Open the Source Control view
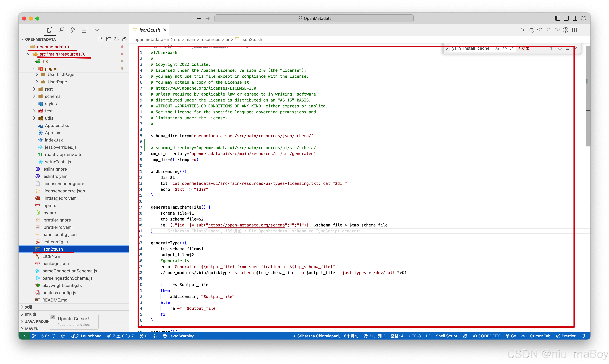609x364 pixels. pos(73,30)
